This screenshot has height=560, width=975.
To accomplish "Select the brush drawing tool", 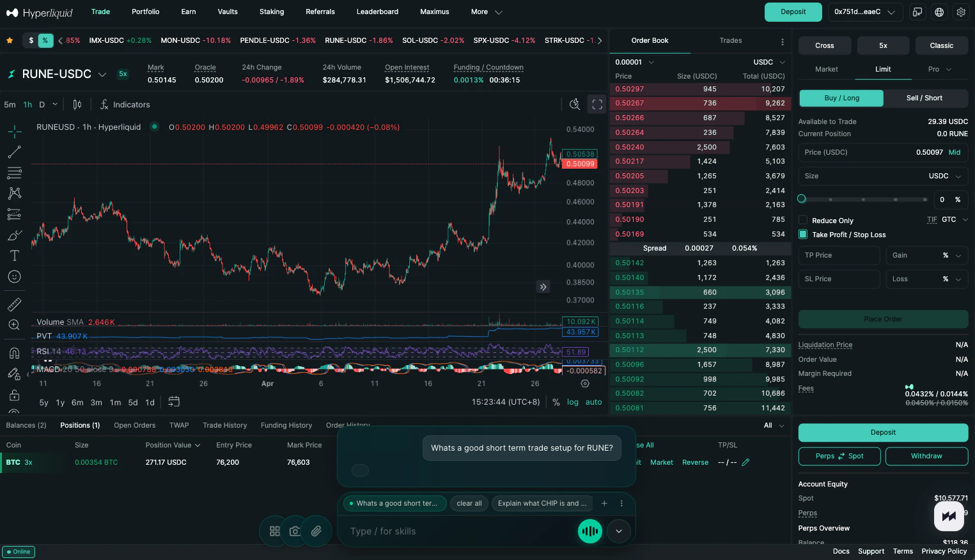I will [x=15, y=235].
